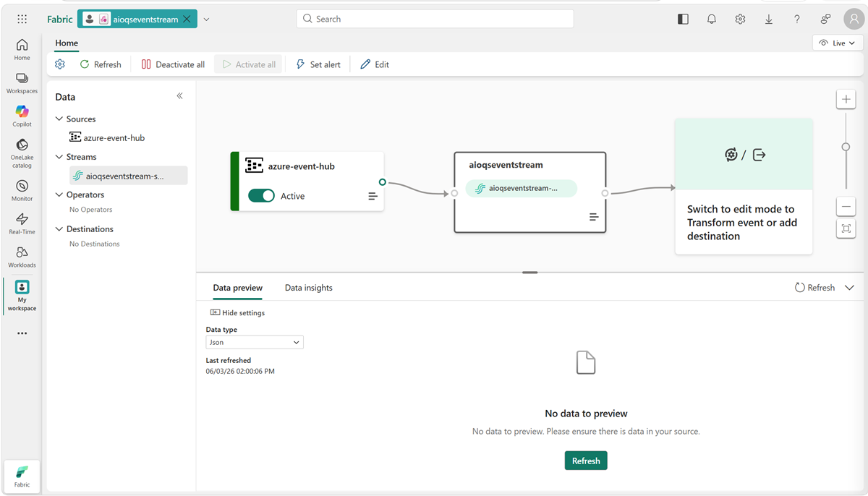Toggle the azure-event-hub Active switch
The image size is (868, 496).
point(261,196)
